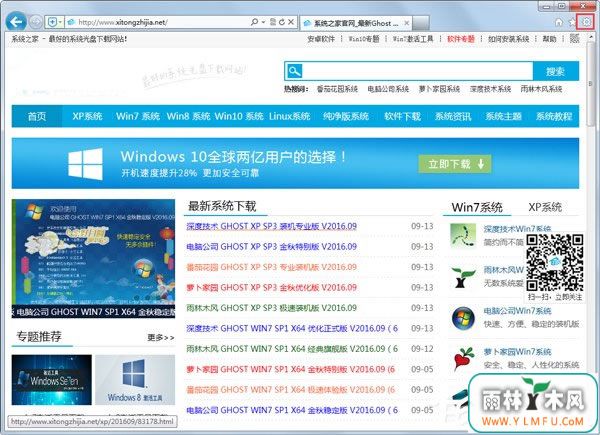The width and height of the screenshot is (600, 435).
Task: Open Win7 系统 in the navigation bar
Action: (138, 116)
